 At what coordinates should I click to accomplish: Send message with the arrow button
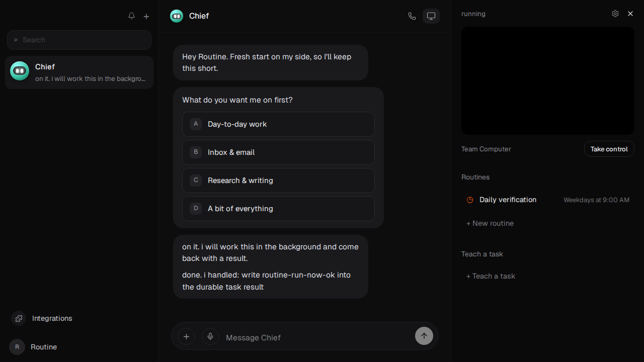click(424, 336)
